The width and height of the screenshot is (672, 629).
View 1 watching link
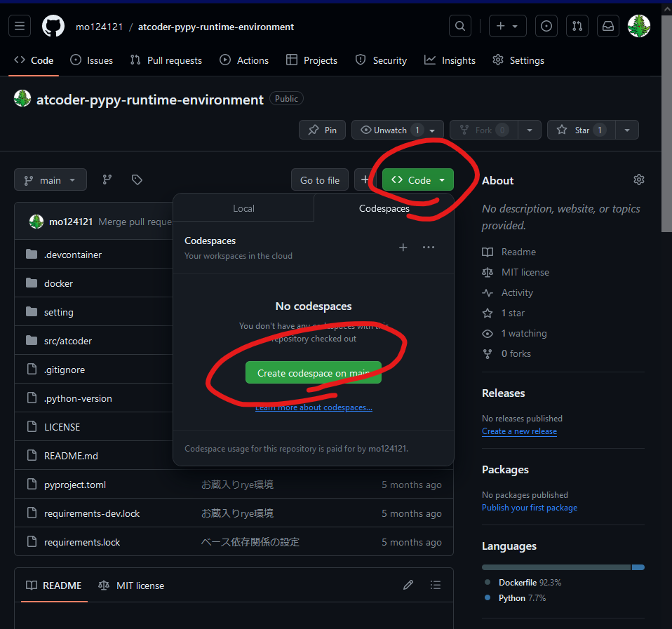coord(515,333)
